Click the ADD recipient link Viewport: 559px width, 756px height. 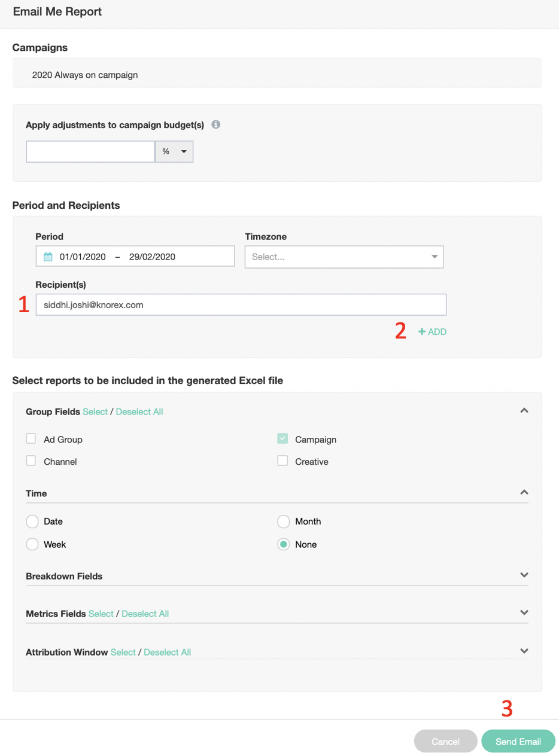[x=432, y=331]
